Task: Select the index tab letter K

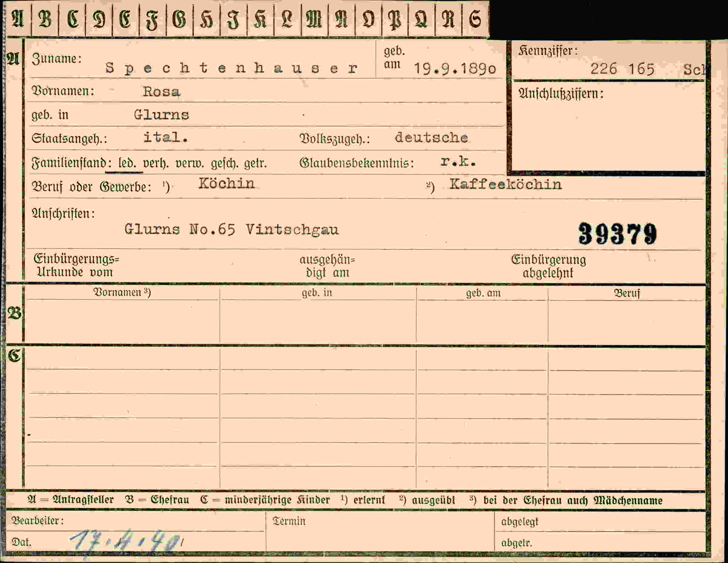Action: click(260, 19)
